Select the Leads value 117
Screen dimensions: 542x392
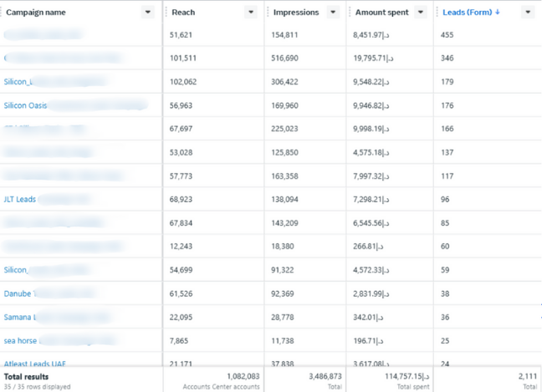[447, 176]
